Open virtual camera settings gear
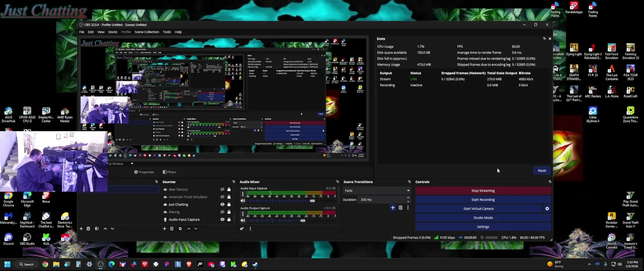Screen dimensions: 644x271 pyautogui.click(x=547, y=209)
